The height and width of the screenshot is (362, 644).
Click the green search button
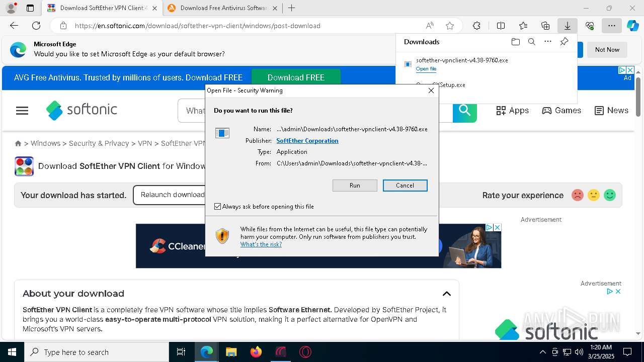pos(464,111)
